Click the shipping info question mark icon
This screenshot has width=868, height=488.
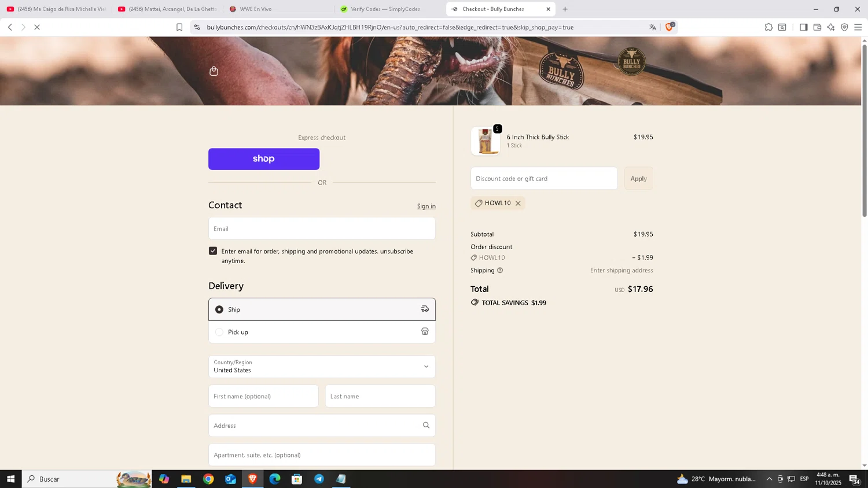(500, 271)
